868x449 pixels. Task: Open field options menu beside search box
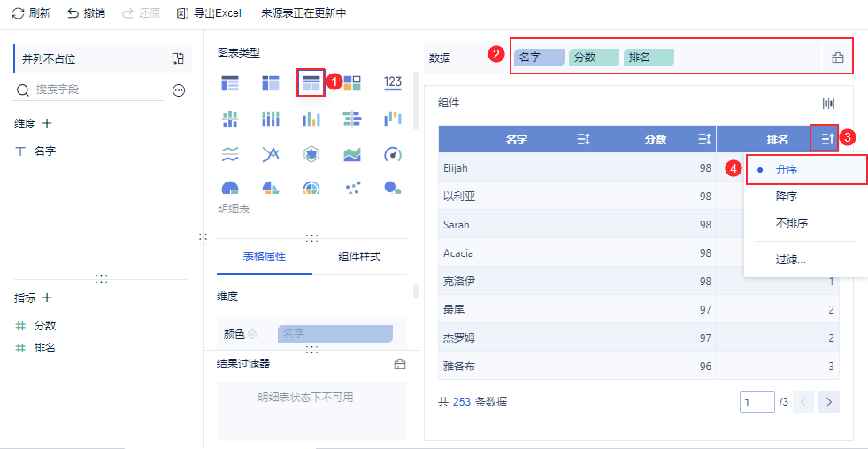(179, 90)
